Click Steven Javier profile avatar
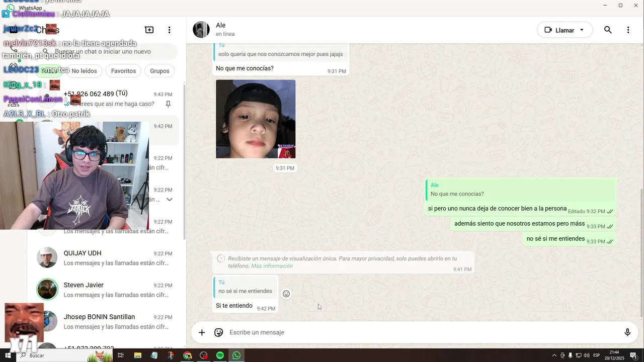Screen dimensions: 644x362 47,290
